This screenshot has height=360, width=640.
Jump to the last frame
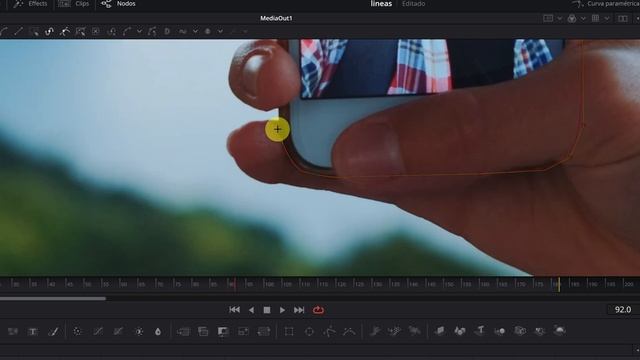[299, 310]
